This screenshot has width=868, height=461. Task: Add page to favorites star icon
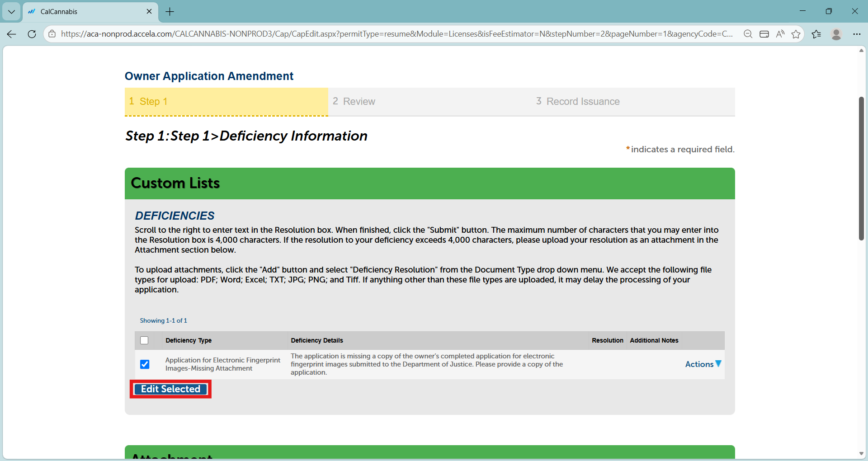click(x=796, y=34)
